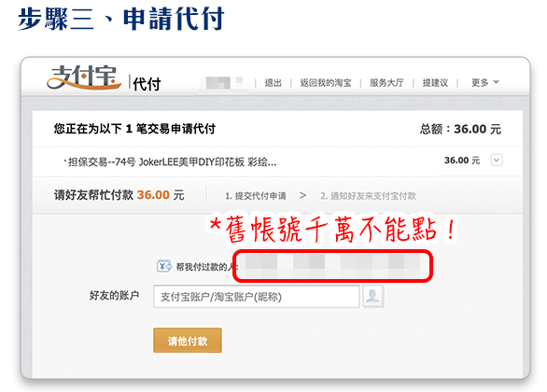The height and width of the screenshot is (392, 547).
Task: Click the arrow beside 更多
Action: [x=496, y=82]
